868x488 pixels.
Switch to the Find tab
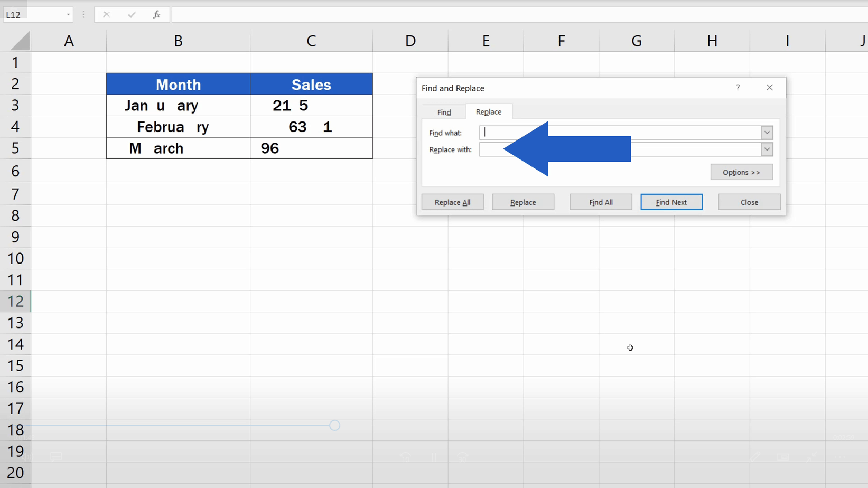click(x=443, y=111)
